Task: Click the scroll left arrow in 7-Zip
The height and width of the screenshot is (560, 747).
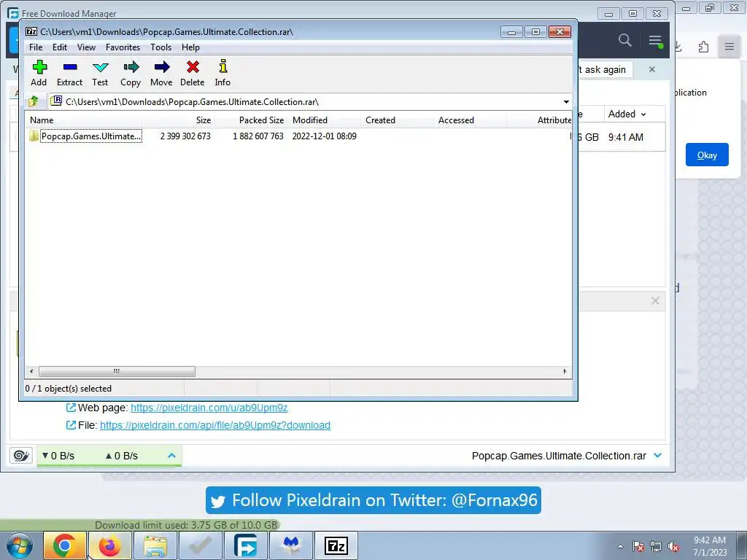Action: coord(31,371)
